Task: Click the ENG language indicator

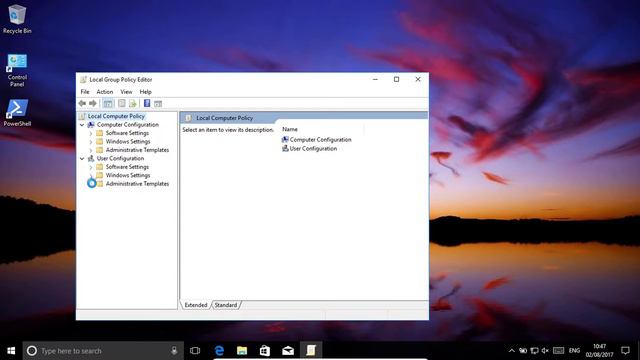Action: click(574, 351)
